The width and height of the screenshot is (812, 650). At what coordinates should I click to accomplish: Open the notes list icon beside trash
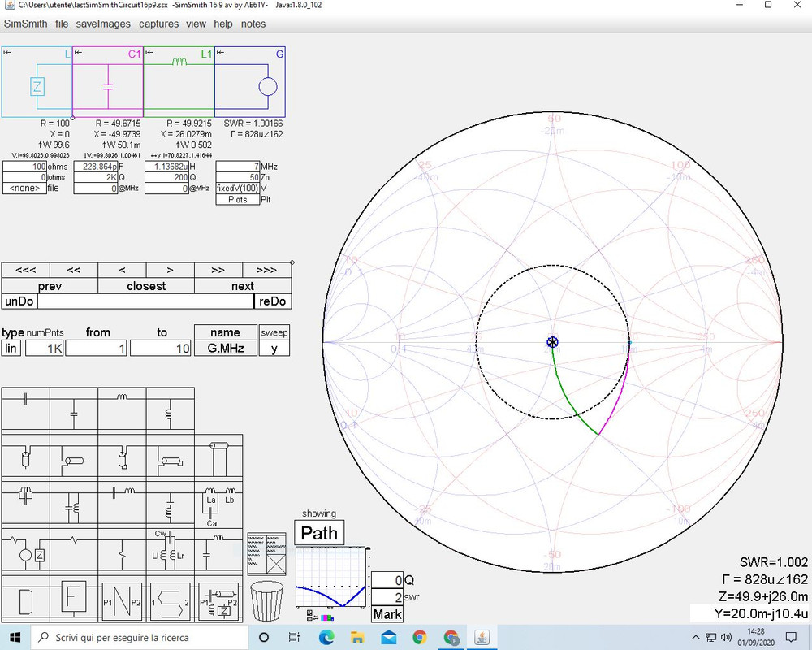266,553
